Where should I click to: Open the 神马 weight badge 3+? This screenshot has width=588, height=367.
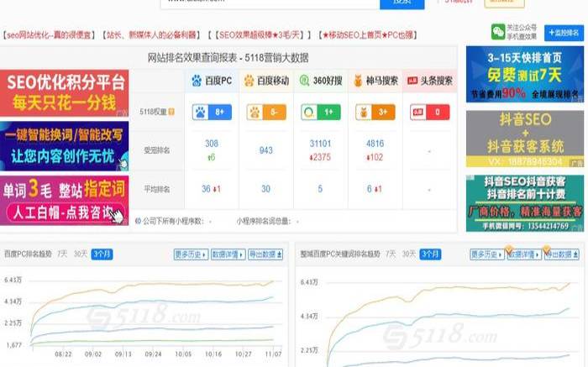point(375,112)
